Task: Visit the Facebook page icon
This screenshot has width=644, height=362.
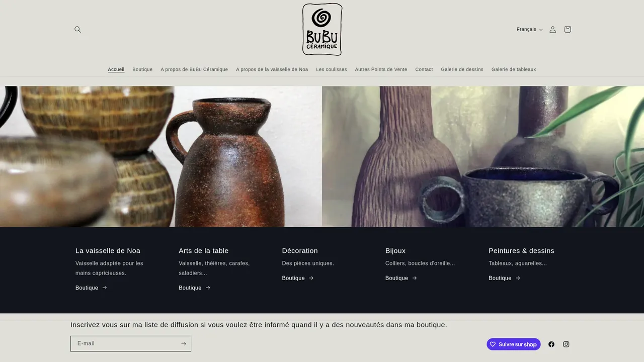Action: coord(551,344)
